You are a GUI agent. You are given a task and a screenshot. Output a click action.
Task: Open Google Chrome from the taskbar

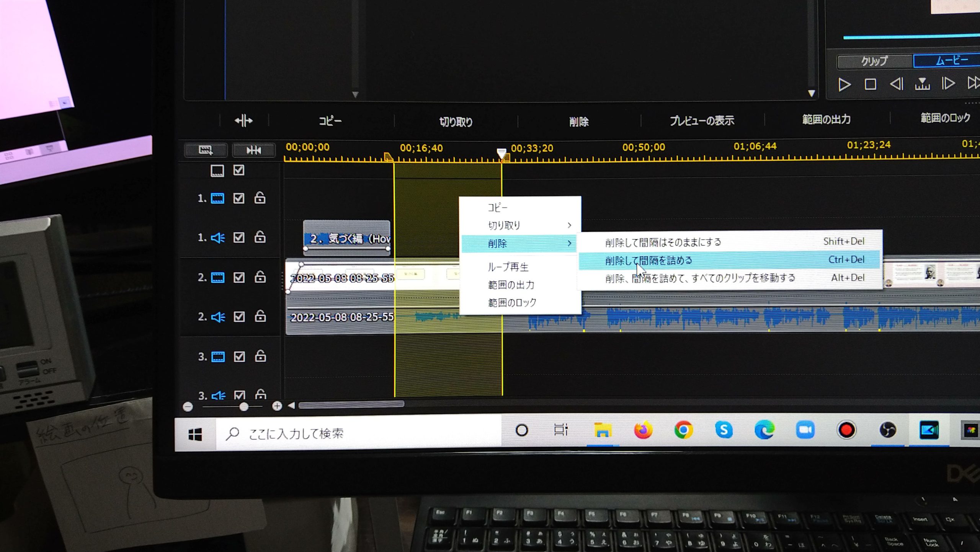(683, 430)
